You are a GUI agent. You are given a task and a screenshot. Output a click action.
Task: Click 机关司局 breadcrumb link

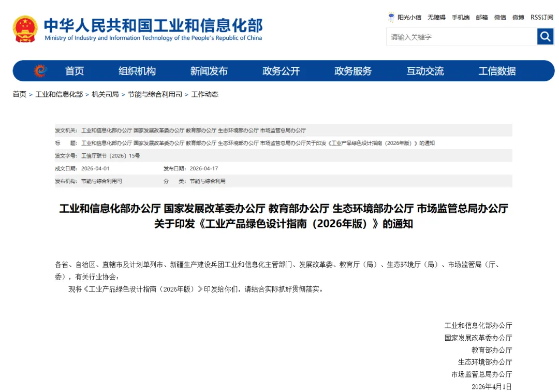pos(105,94)
